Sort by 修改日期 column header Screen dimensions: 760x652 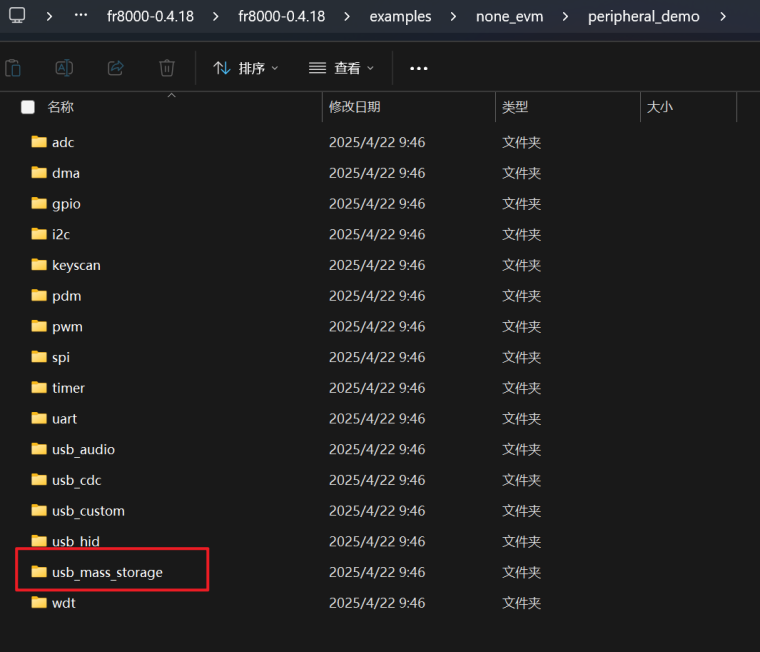click(x=355, y=107)
